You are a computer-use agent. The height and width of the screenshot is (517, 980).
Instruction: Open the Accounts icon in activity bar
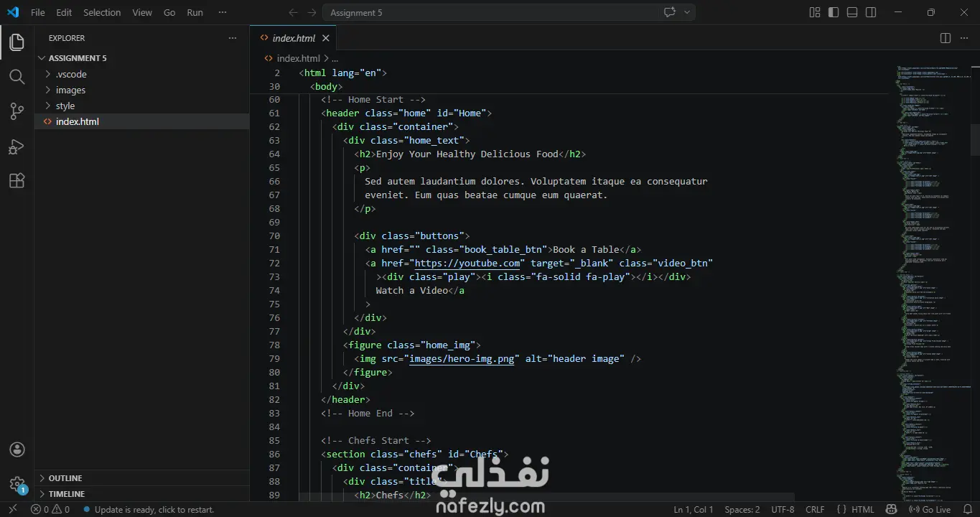click(x=17, y=450)
